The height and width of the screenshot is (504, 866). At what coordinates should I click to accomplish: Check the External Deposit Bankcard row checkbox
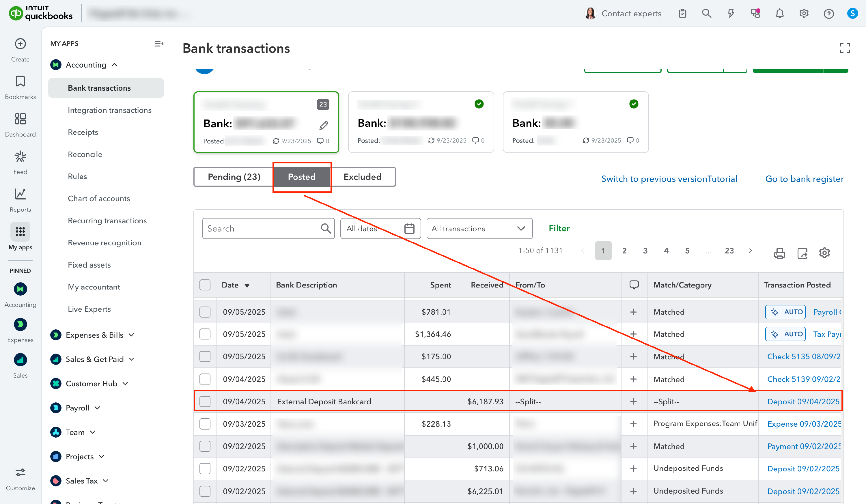click(205, 401)
